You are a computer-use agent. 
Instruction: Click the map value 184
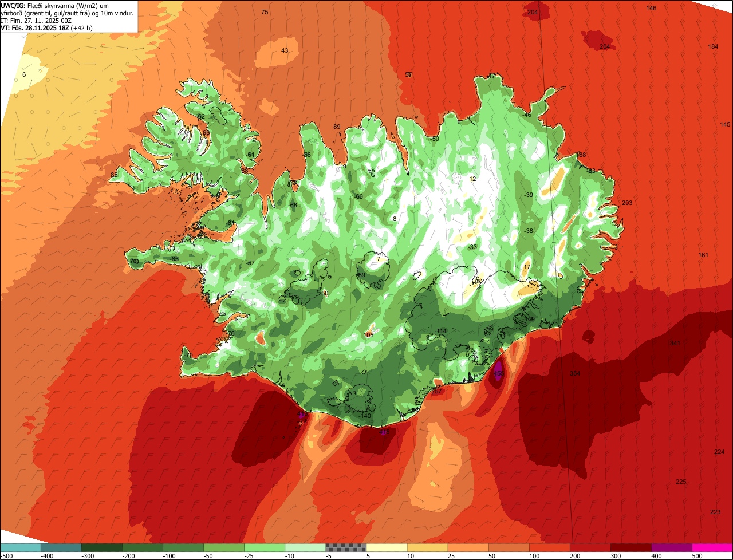[x=713, y=46]
